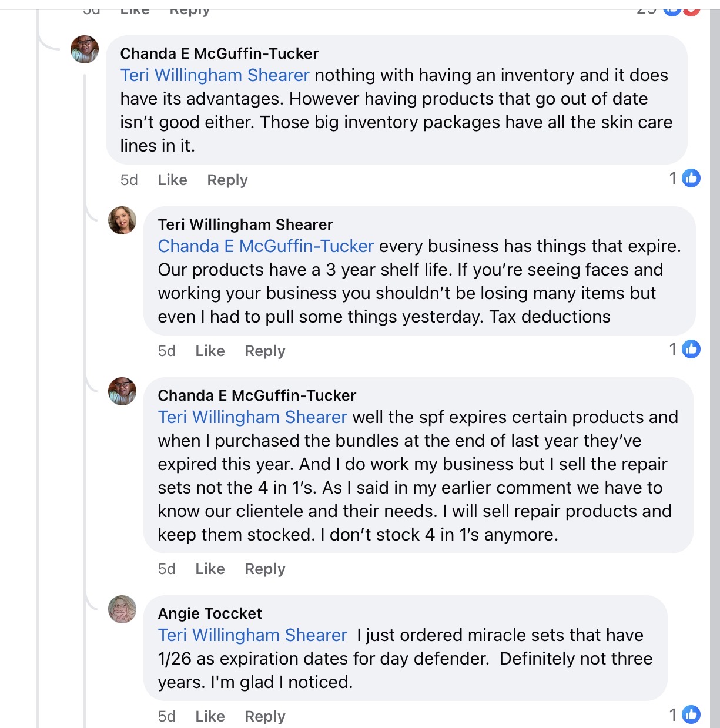
Task: Open Chanda's profile picture on first comment
Action: pos(85,49)
